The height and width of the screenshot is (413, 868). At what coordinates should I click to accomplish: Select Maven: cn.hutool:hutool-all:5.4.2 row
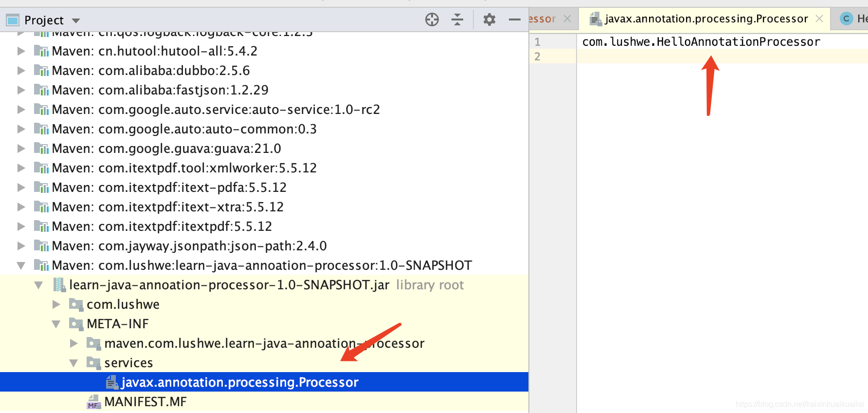coord(264,51)
